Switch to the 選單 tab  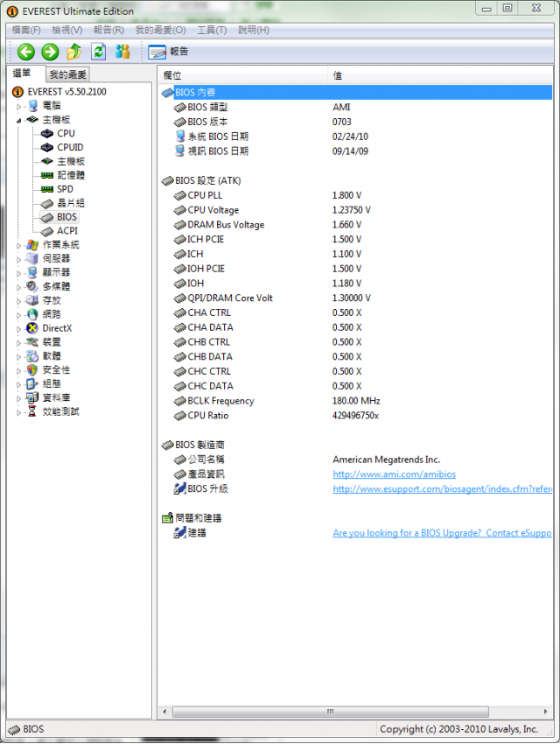tap(22, 74)
